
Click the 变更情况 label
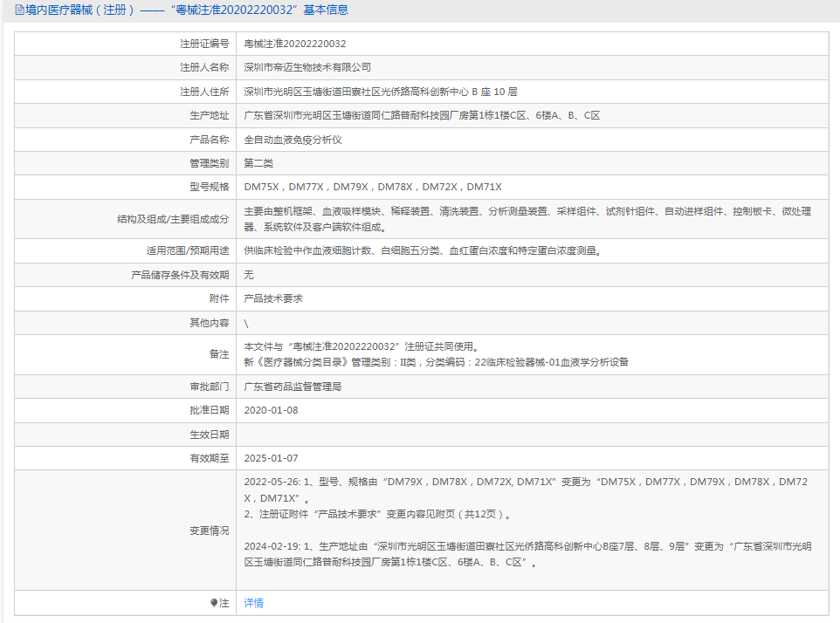pos(210,531)
